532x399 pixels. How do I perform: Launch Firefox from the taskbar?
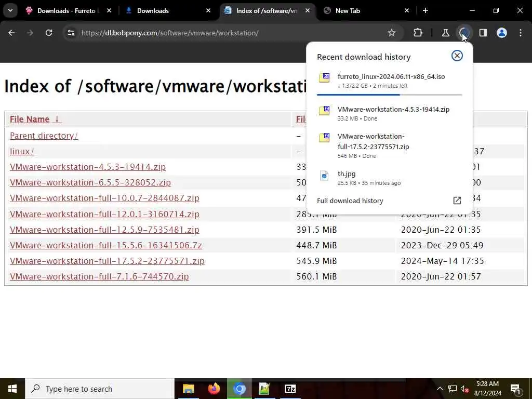[x=214, y=389]
